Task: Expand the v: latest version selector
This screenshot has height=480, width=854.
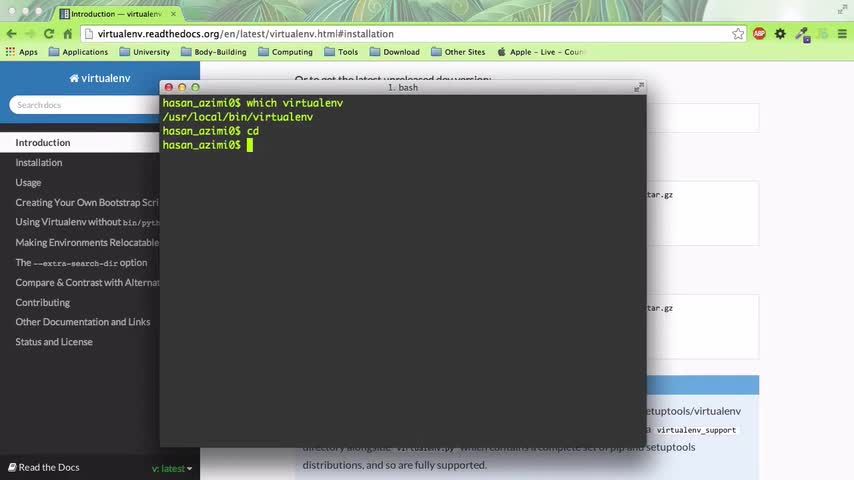Action: [172, 468]
